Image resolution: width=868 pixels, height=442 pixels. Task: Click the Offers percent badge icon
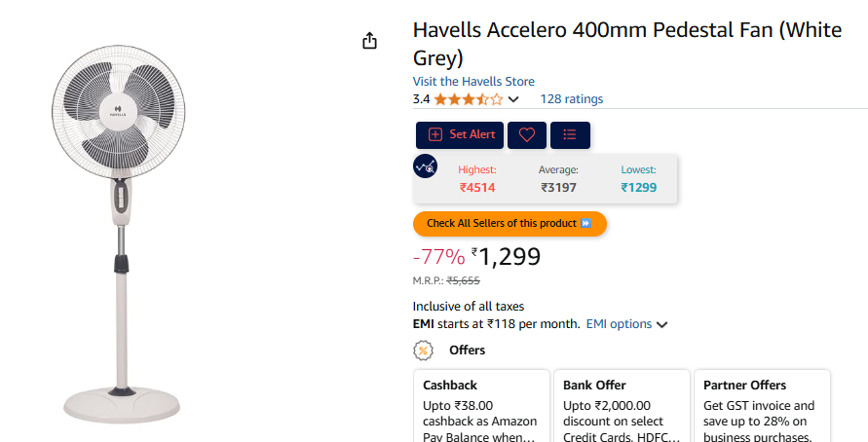point(423,350)
